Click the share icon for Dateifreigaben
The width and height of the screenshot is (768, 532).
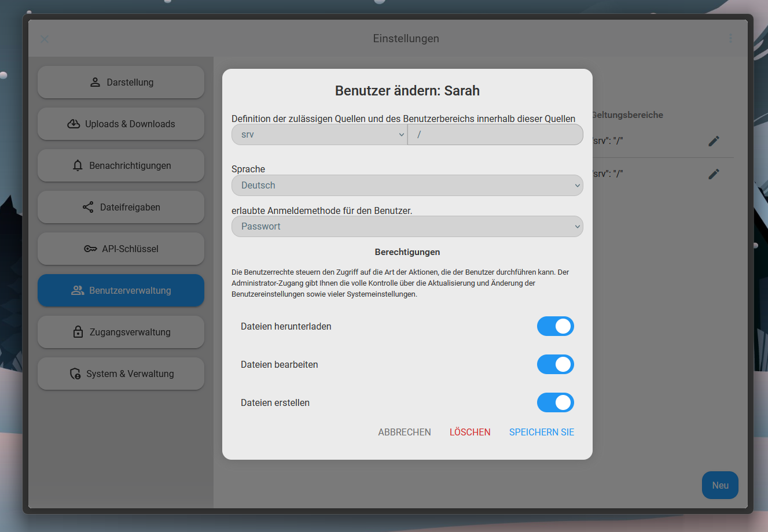coord(88,207)
